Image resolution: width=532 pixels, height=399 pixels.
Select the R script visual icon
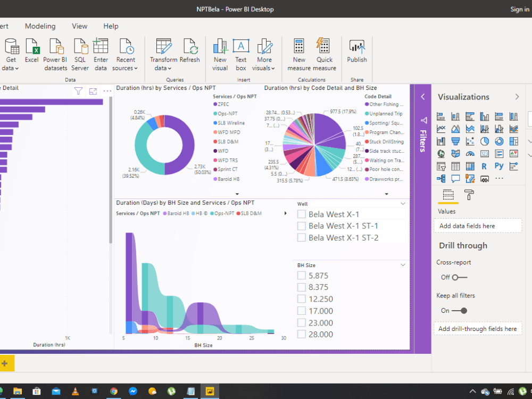(485, 166)
